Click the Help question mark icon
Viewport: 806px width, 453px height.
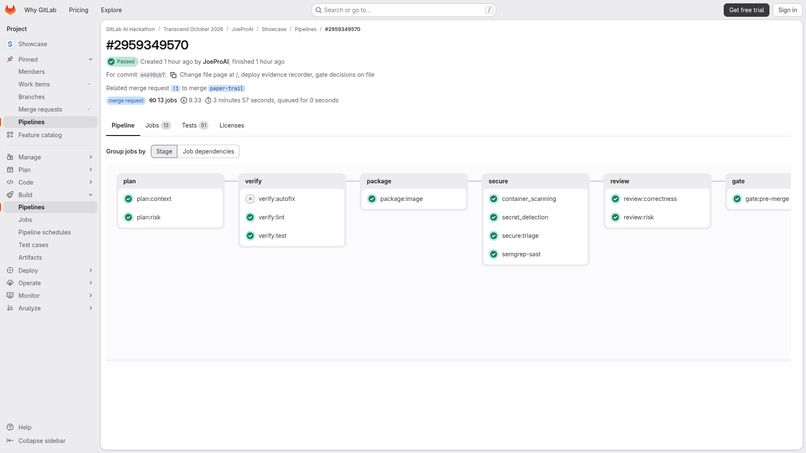tap(10, 427)
